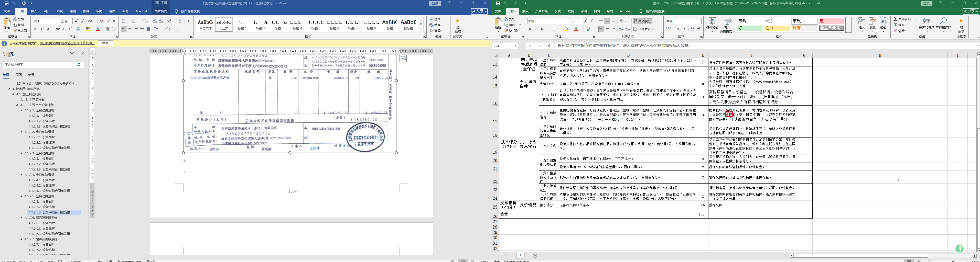Open Insert Function (fx) in Excel formula bar
The width and height of the screenshot is (980, 262).
[549, 45]
